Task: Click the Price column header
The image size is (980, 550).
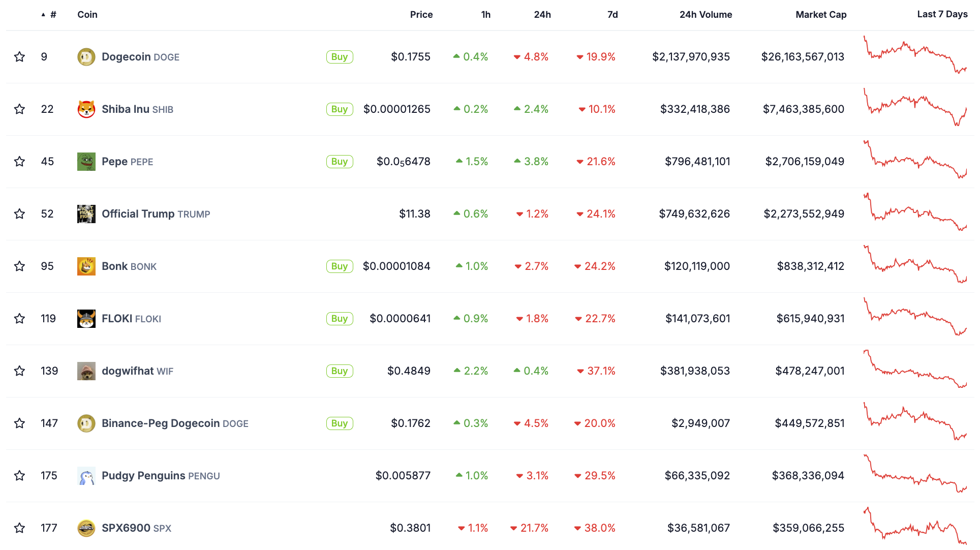Action: tap(421, 15)
